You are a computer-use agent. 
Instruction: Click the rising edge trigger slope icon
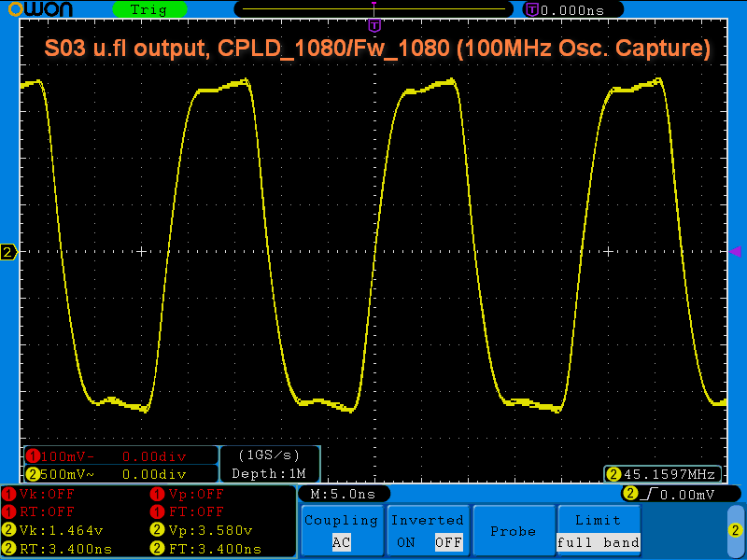tap(649, 494)
